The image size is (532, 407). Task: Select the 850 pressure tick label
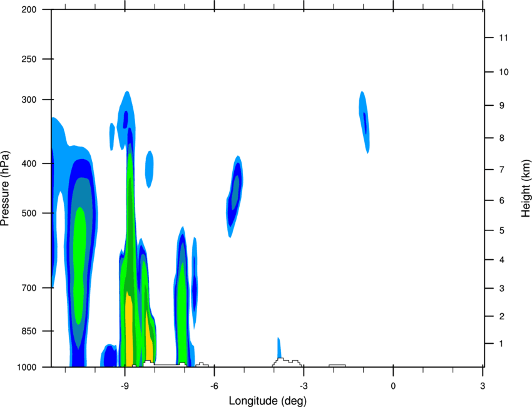(29, 331)
